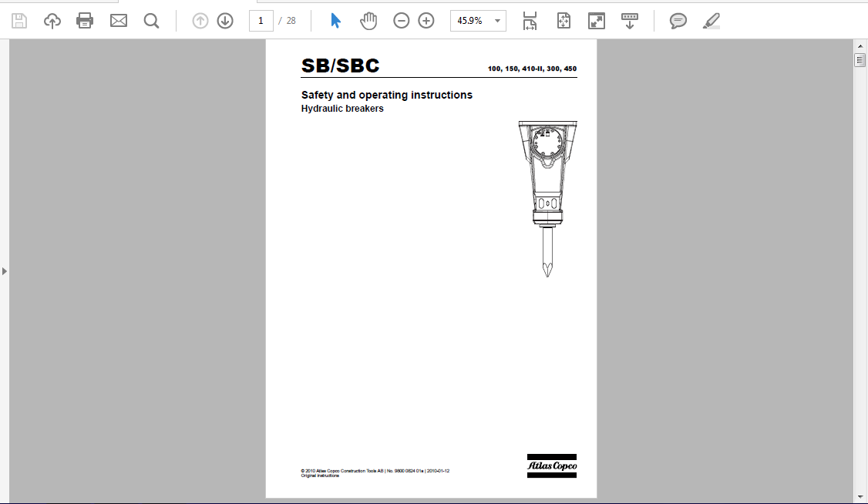This screenshot has height=504, width=868.
Task: Click 'Original instructions' footer text
Action: click(320, 475)
